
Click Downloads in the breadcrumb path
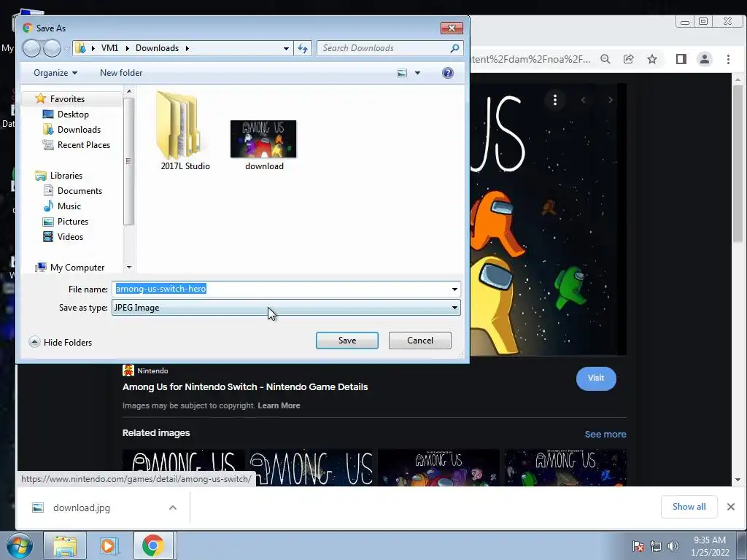[158, 48]
